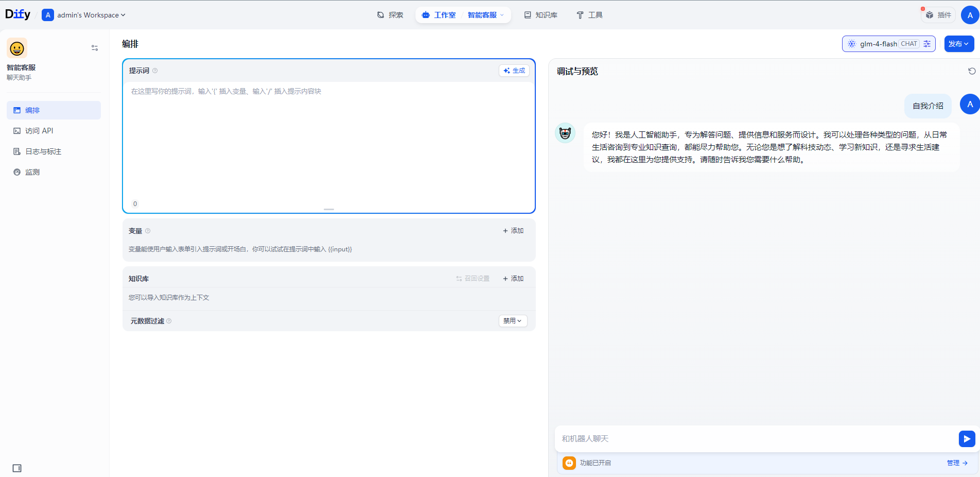The image size is (980, 477).
Task: Select 日志与标注 in the sidebar
Action: point(43,151)
